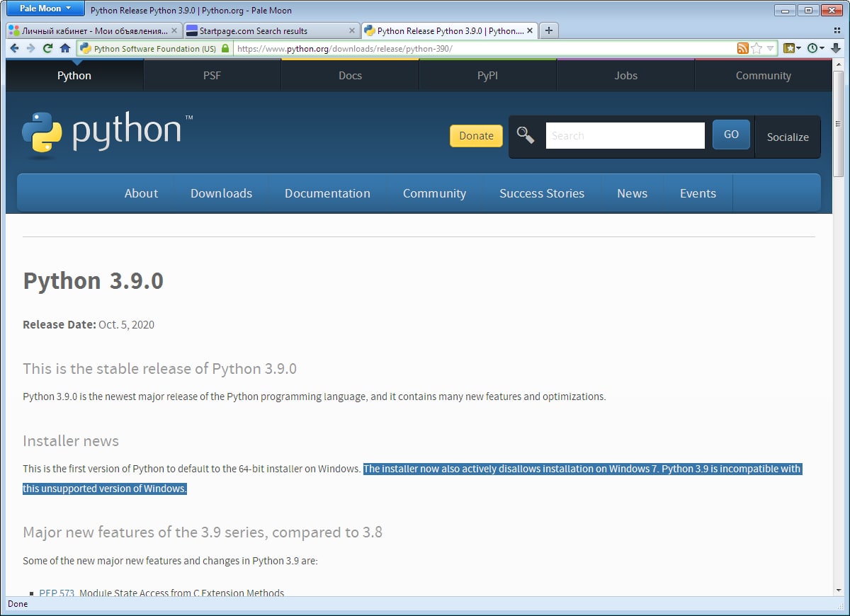
Task: Close the Python Release tab
Action: click(x=530, y=31)
